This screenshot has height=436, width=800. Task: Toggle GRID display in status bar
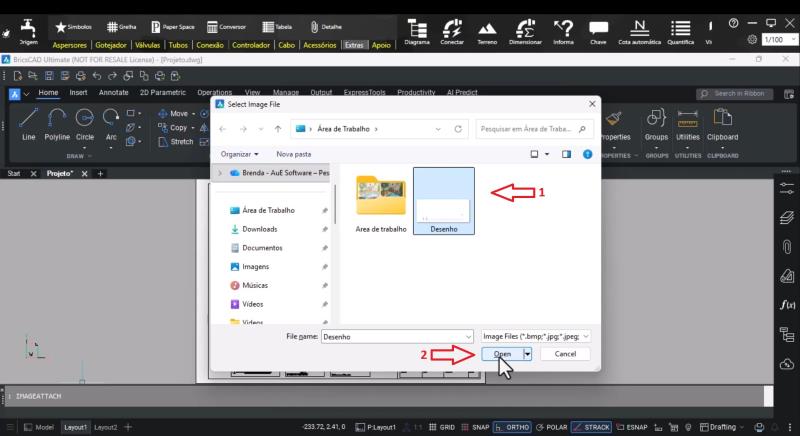click(442, 427)
